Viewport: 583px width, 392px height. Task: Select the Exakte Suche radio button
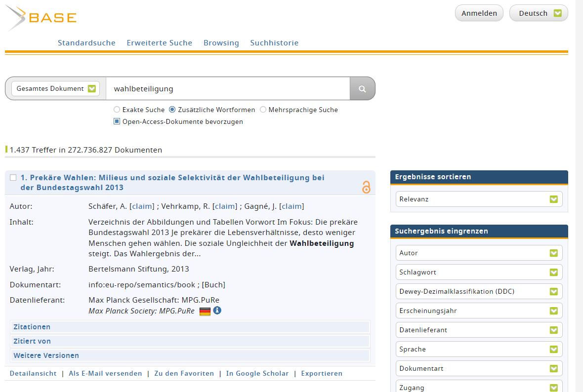tap(117, 110)
